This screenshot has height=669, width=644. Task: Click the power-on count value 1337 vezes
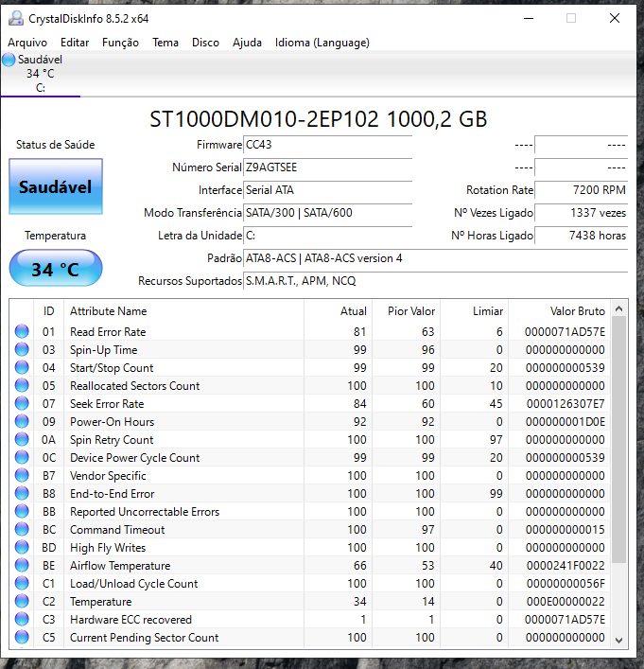coord(581,213)
